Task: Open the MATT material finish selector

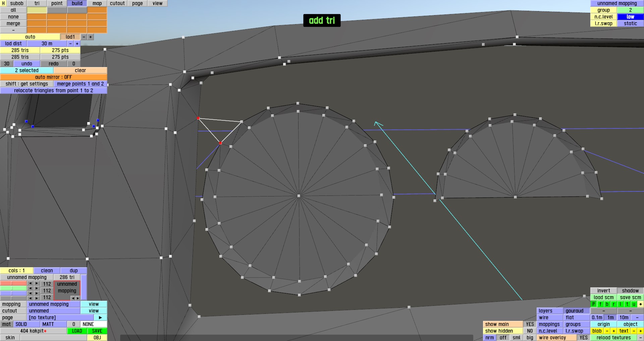Action: (x=54, y=324)
